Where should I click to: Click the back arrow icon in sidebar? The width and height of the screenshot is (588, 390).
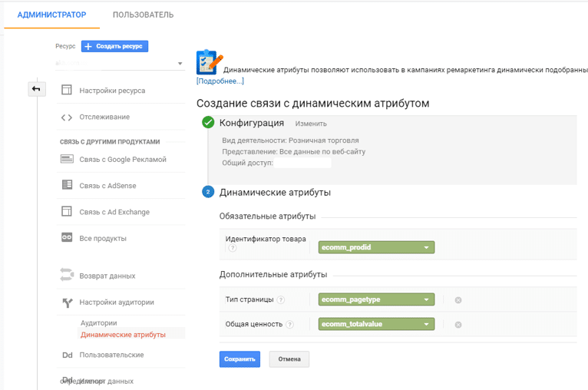(36, 89)
